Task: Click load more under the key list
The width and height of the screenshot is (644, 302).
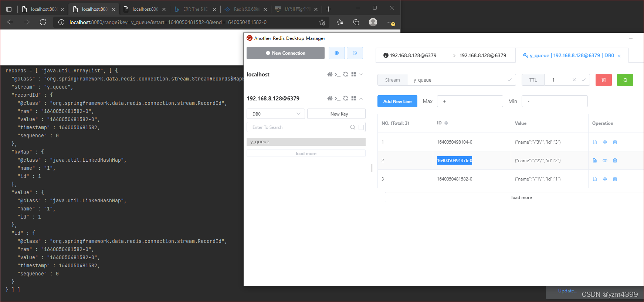Action: [x=306, y=154]
